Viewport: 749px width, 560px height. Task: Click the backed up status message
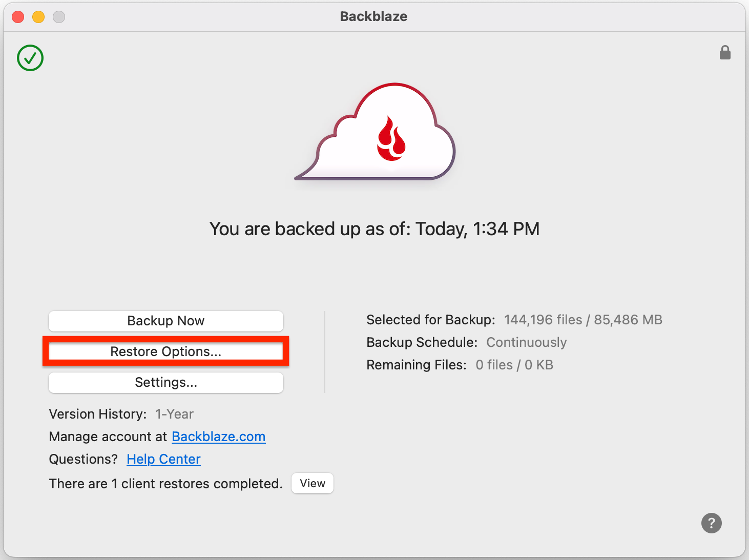(x=375, y=229)
